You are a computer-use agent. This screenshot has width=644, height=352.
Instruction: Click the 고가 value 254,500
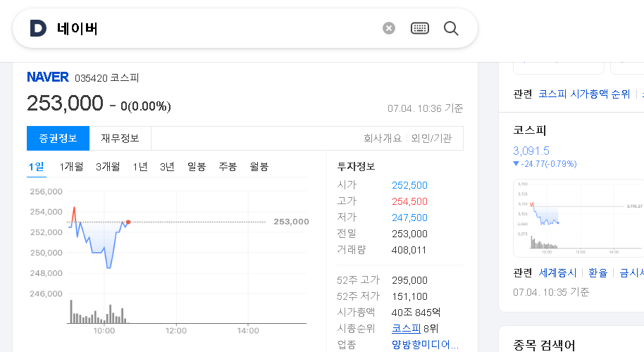(409, 201)
